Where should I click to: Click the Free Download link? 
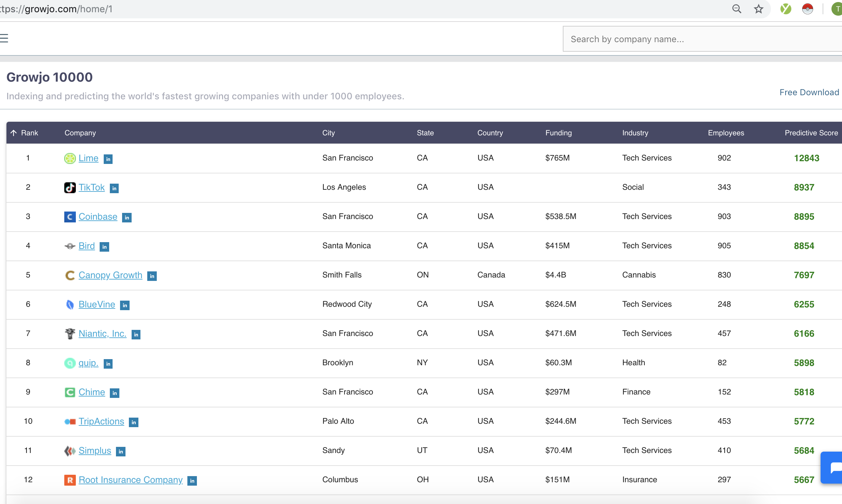tap(809, 93)
